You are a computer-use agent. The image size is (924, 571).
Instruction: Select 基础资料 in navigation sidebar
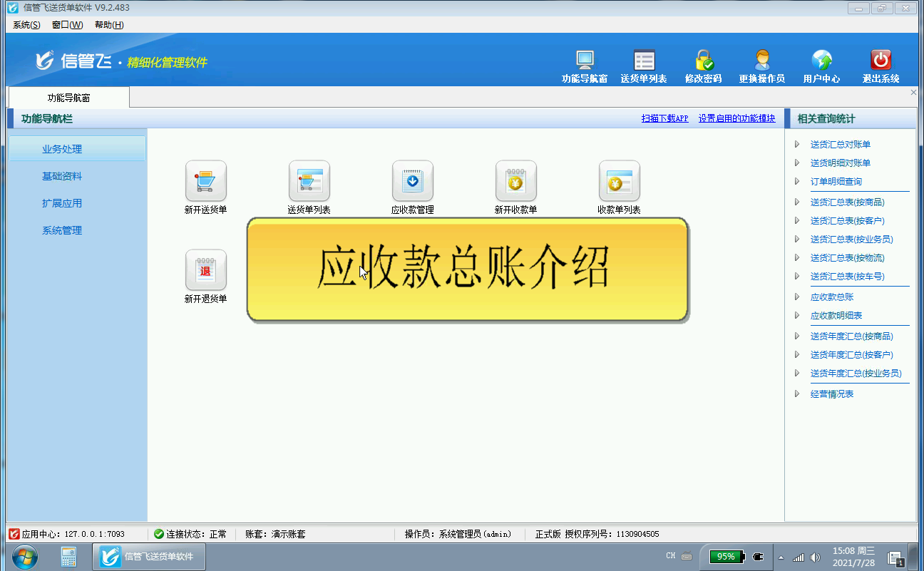(62, 176)
